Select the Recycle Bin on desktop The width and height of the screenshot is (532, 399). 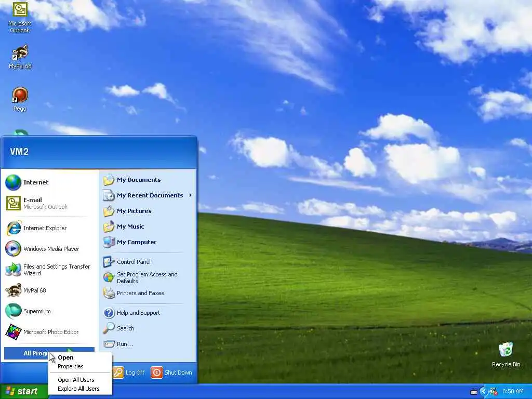[506, 354]
